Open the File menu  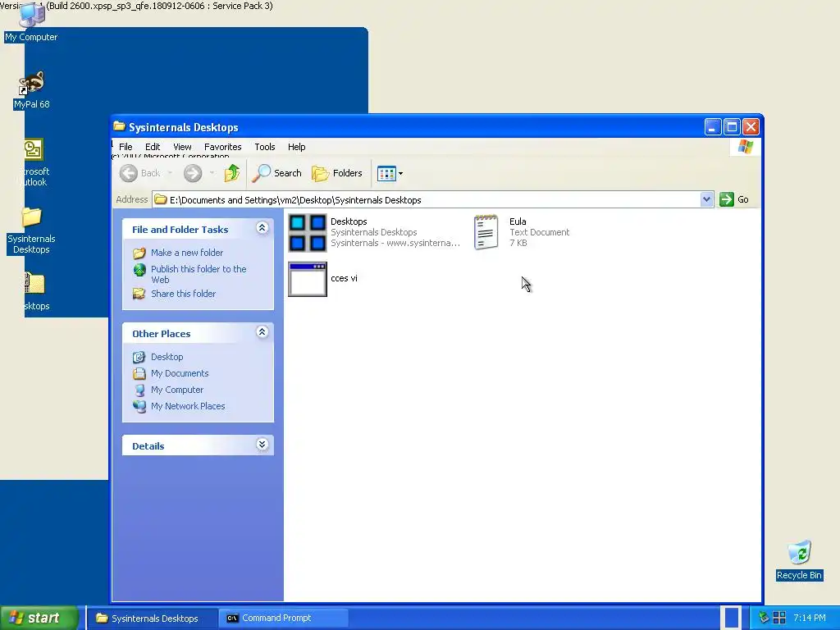tap(126, 147)
